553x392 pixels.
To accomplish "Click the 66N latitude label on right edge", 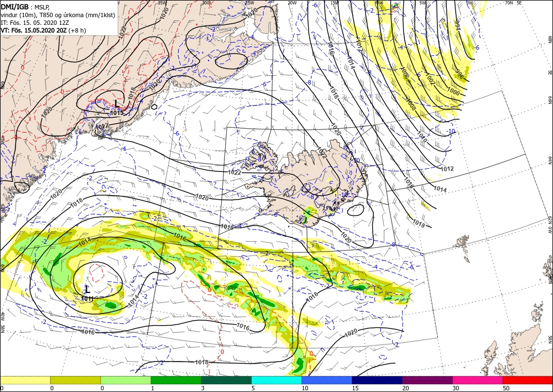I will tap(550, 101).
